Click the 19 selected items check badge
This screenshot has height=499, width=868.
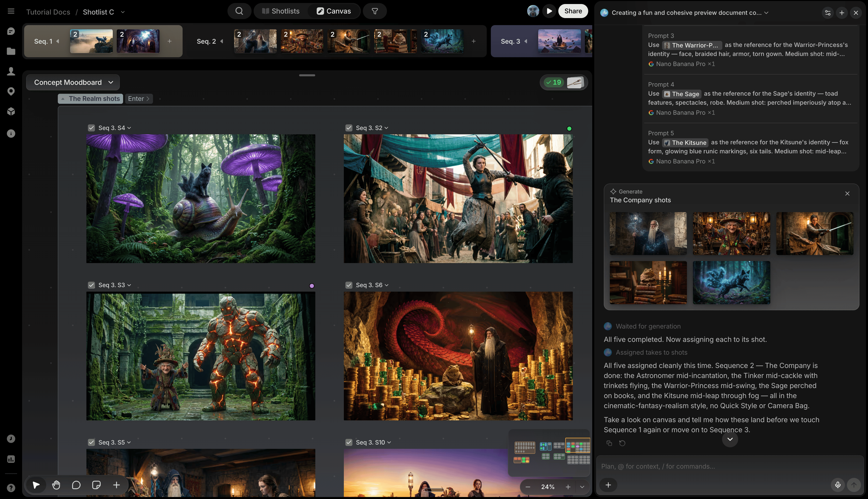554,82
